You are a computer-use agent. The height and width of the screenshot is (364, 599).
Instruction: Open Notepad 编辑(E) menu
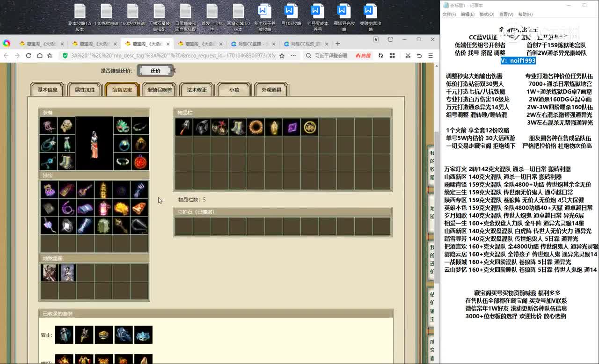[468, 15]
